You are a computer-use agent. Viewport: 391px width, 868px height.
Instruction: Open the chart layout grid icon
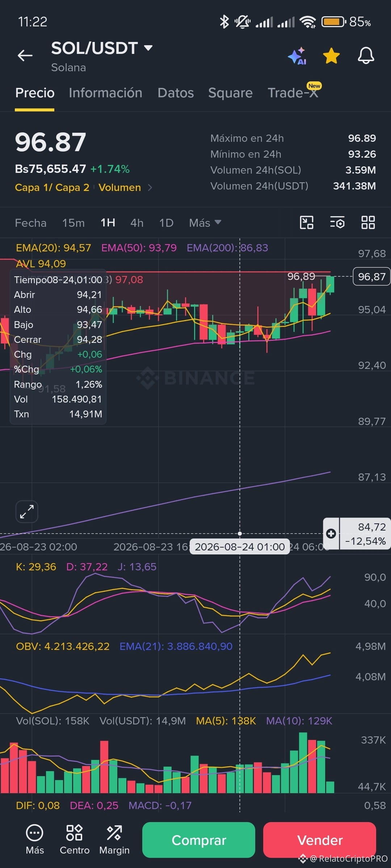tap(368, 222)
